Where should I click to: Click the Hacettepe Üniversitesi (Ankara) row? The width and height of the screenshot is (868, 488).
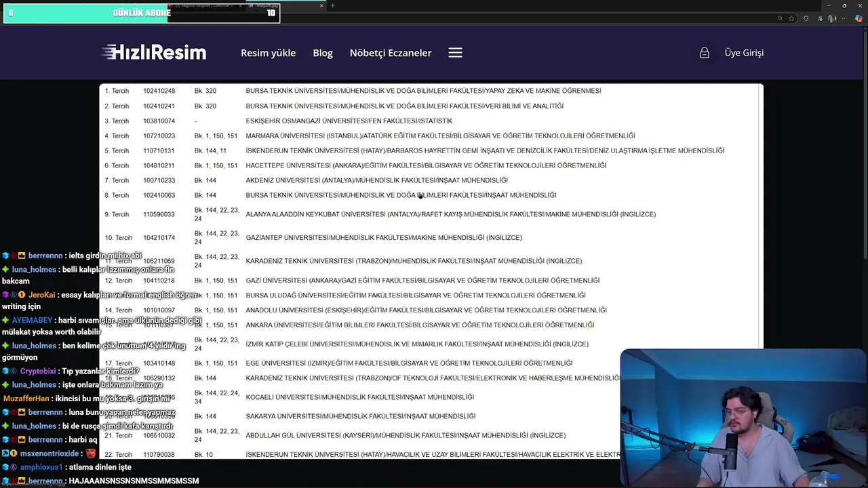(x=426, y=165)
